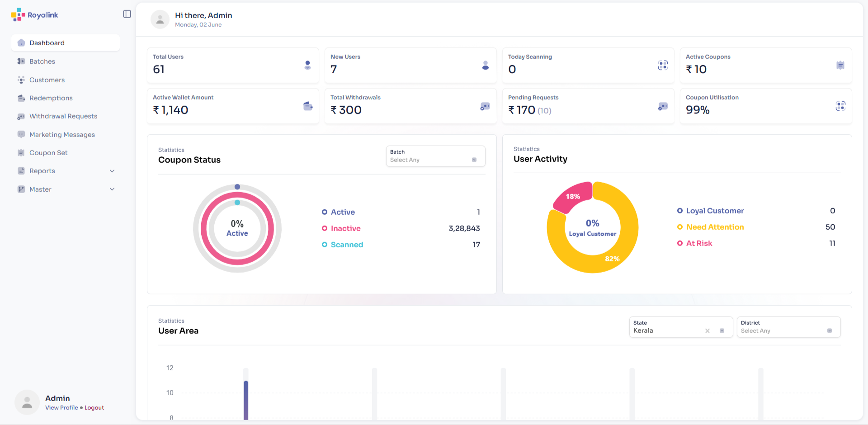868x425 pixels.
Task: Click the Need Attention count 50
Action: pos(830,227)
